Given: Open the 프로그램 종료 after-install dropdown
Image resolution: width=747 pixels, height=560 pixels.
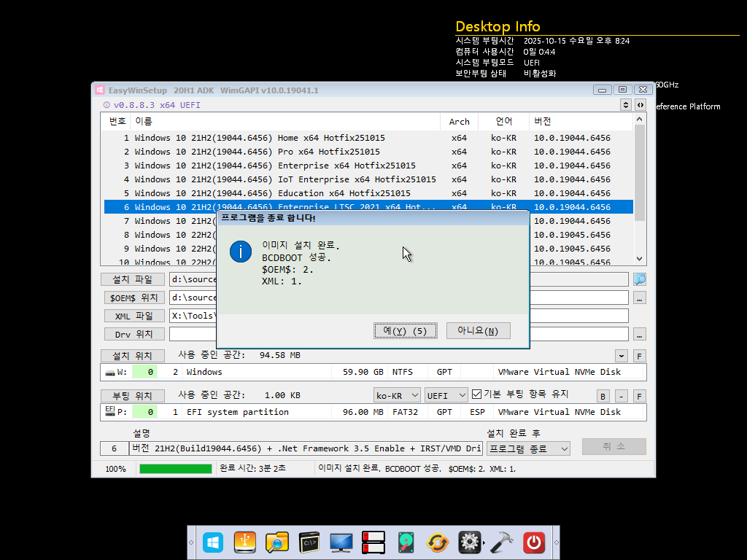Looking at the screenshot, I should [x=528, y=448].
